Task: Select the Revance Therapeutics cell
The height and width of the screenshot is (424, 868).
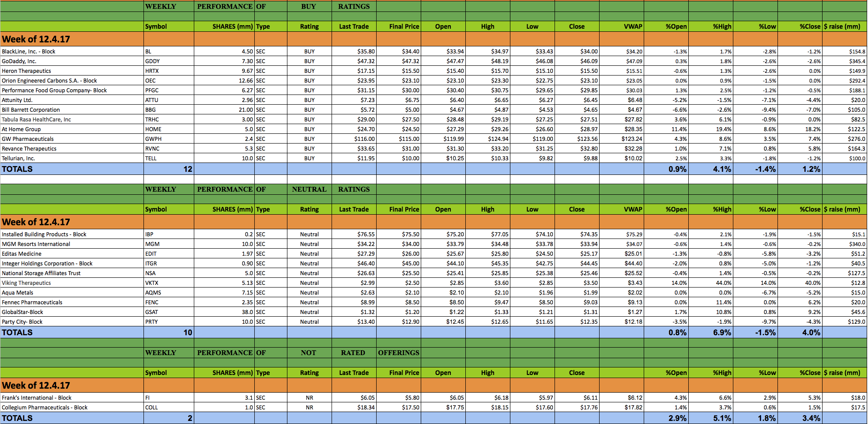Action: pyautogui.click(x=72, y=148)
